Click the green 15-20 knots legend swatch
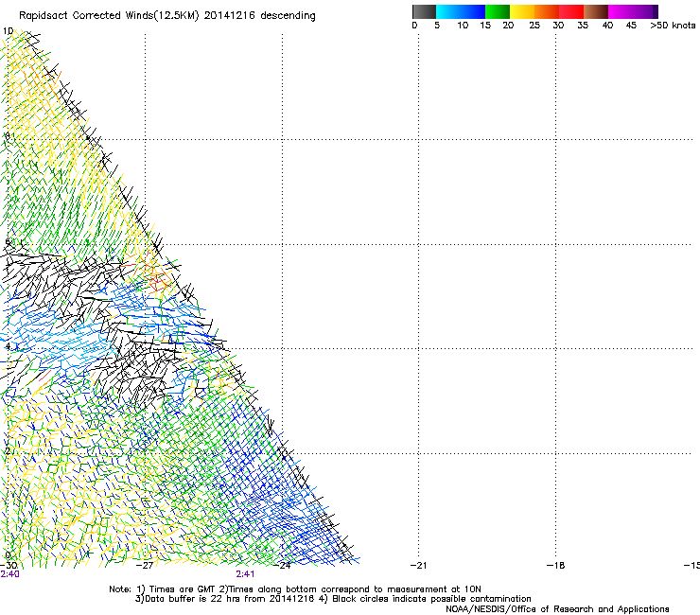The width and height of the screenshot is (700, 615). pyautogui.click(x=498, y=11)
